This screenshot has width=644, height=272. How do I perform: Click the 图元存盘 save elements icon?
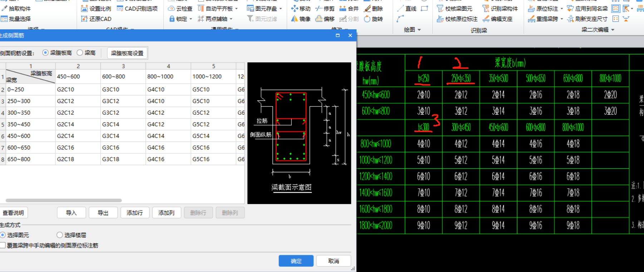[x=250, y=9]
